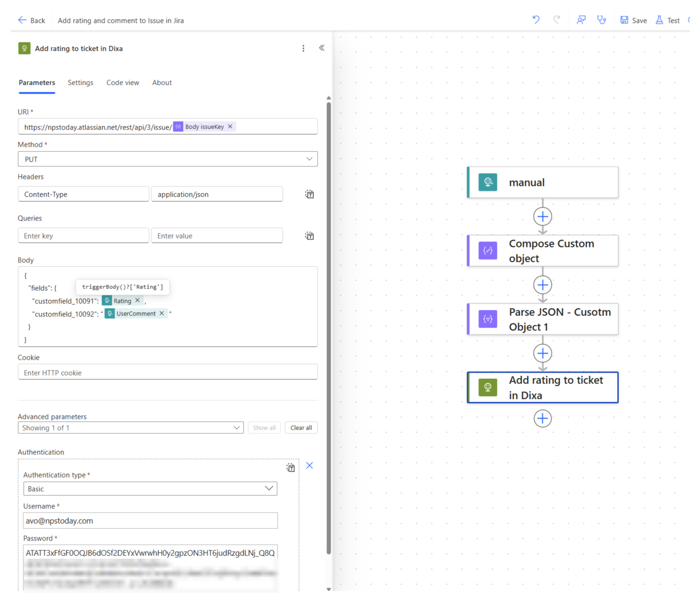The image size is (700, 603).
Task: Go back using the Back arrow
Action: point(31,21)
